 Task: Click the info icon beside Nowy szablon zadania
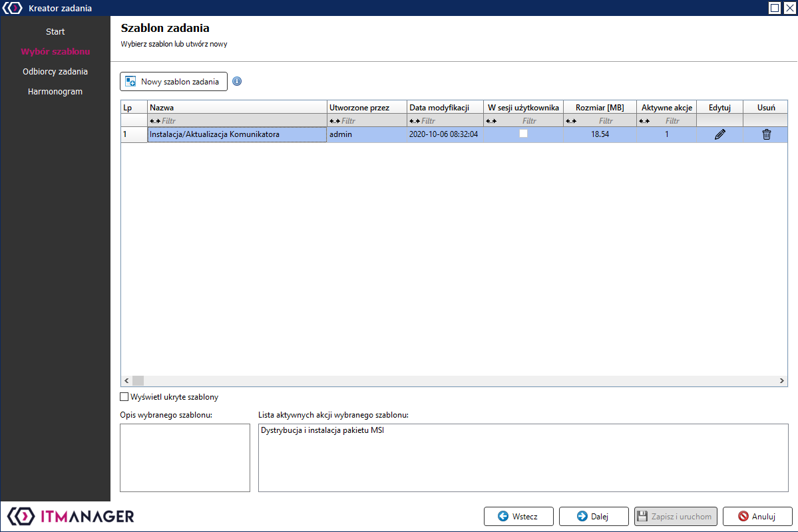(237, 81)
